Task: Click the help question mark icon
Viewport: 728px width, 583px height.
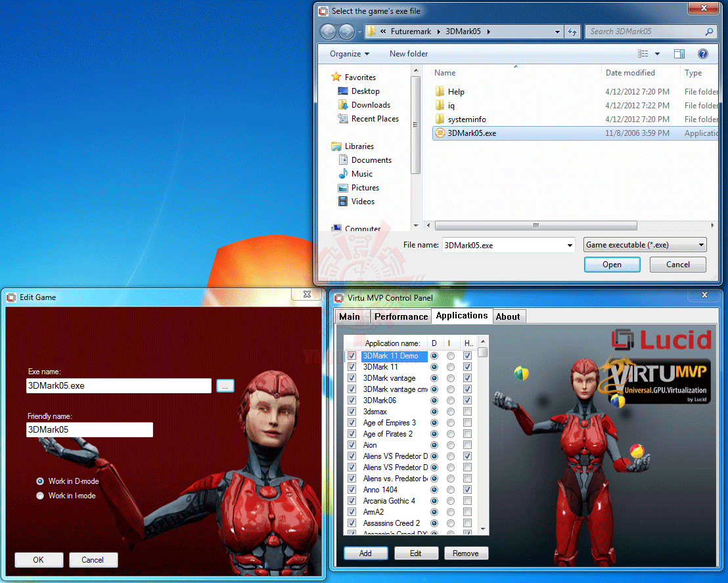Action: 702,54
